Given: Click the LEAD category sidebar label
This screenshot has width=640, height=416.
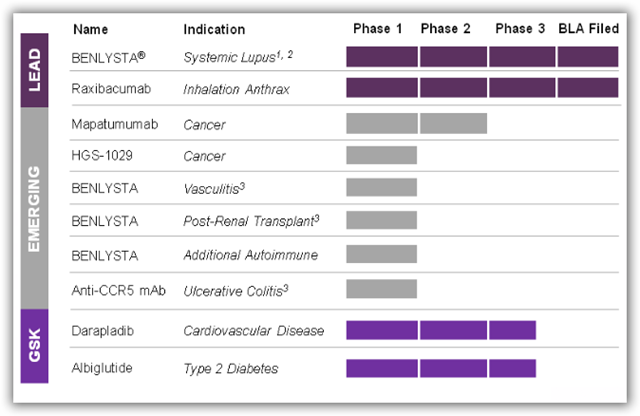Looking at the screenshot, I should (35, 69).
